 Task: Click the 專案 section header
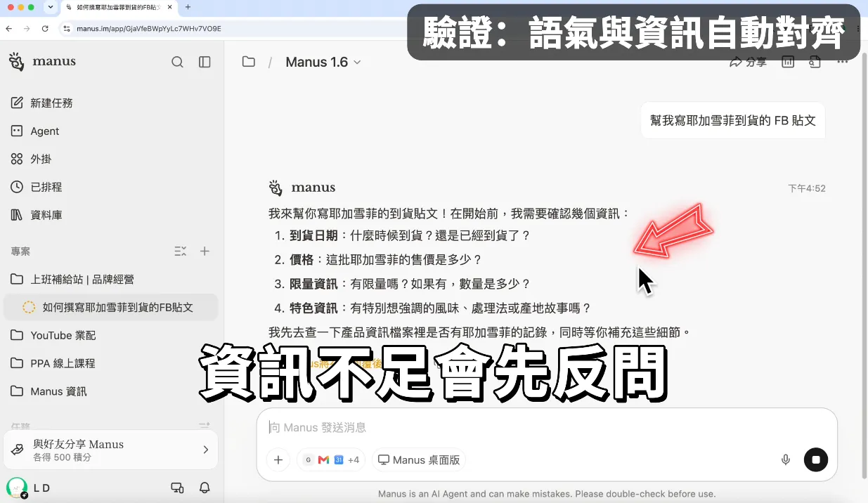coord(20,251)
